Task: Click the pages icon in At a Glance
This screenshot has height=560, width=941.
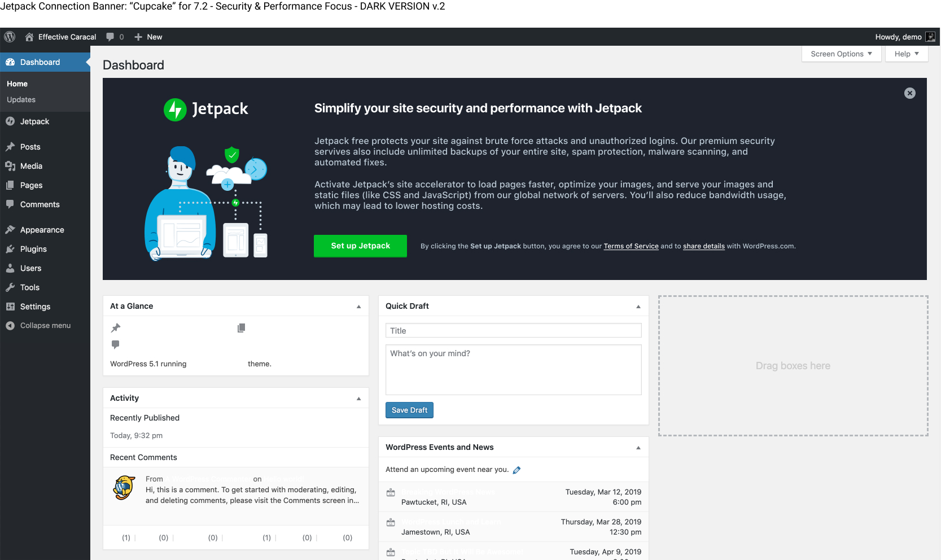Action: point(241,328)
